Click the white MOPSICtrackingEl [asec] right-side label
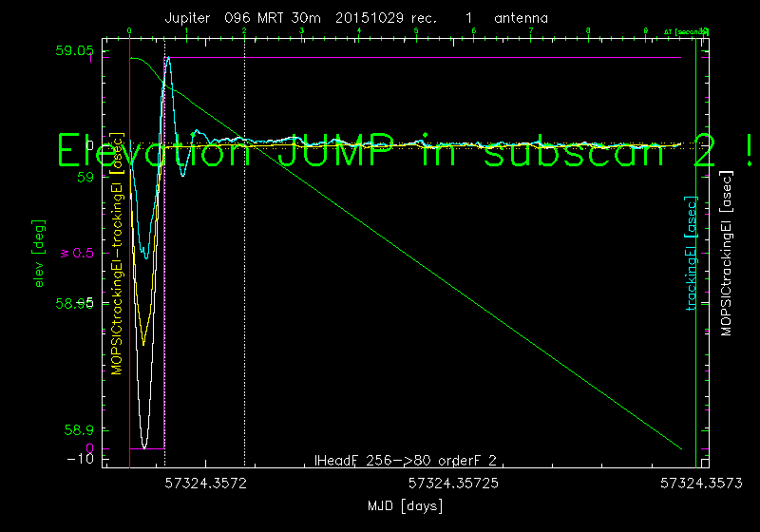 click(727, 254)
